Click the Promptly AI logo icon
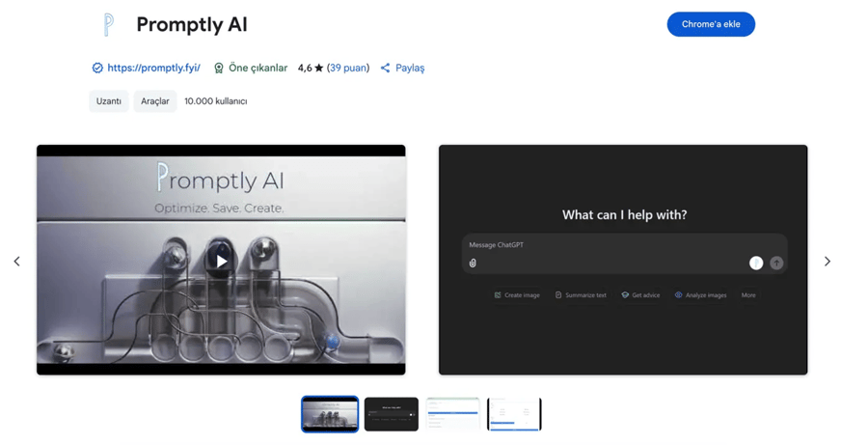The image size is (868, 445). coord(108,25)
